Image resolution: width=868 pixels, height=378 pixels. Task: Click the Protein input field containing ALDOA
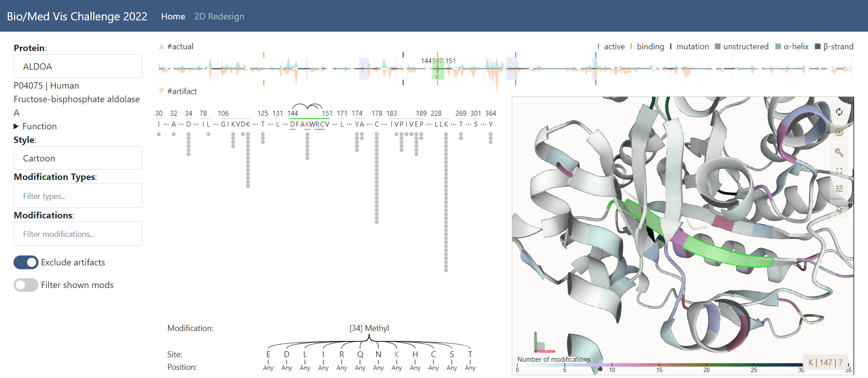[x=78, y=66]
